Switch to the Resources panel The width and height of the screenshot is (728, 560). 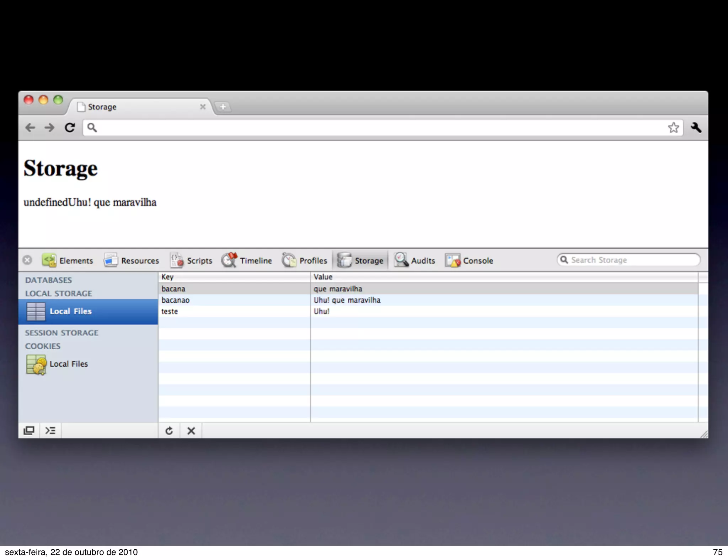pyautogui.click(x=132, y=260)
